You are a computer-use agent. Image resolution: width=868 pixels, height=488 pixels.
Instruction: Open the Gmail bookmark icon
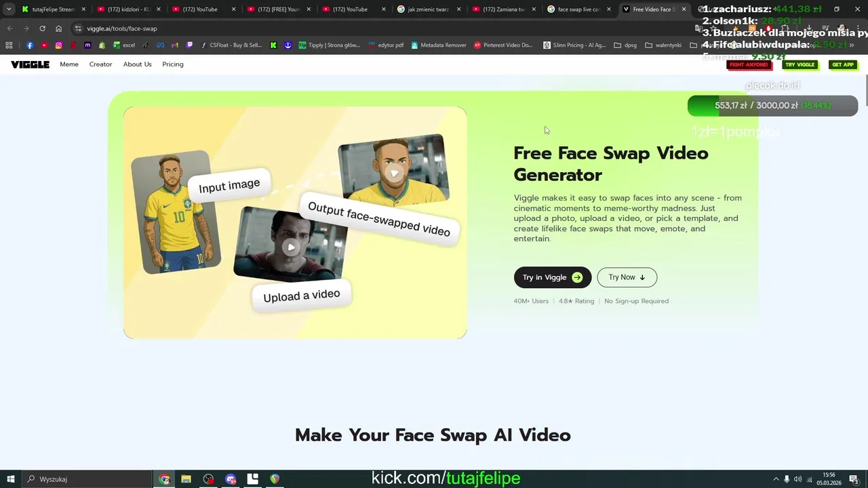click(175, 45)
